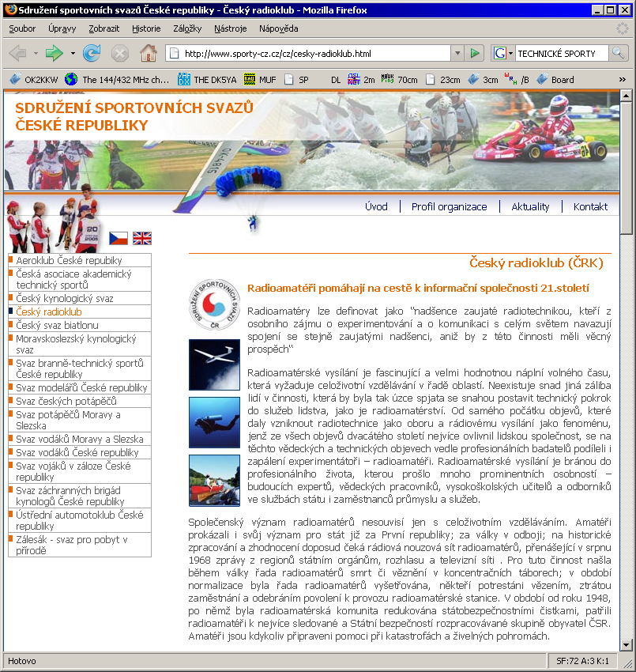Open The 144/432 MHz bookmark
Screen dimensions: 636x672
[117, 79]
